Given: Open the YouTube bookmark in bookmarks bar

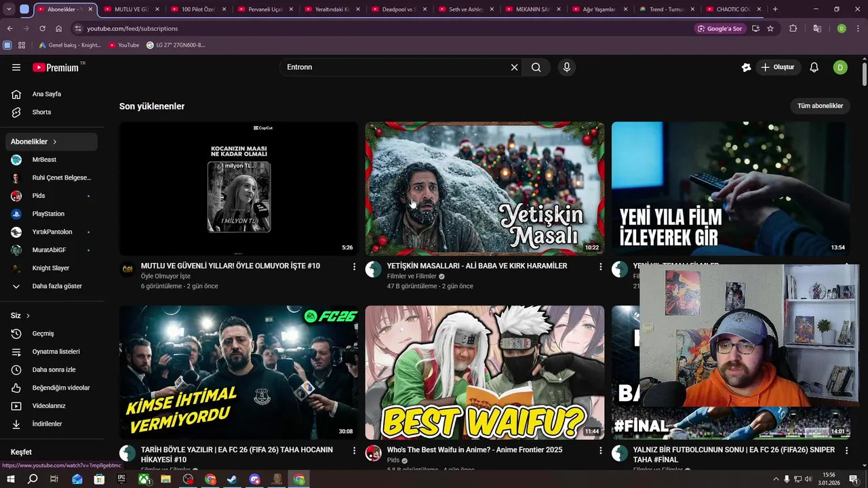Looking at the screenshot, I should (x=123, y=45).
